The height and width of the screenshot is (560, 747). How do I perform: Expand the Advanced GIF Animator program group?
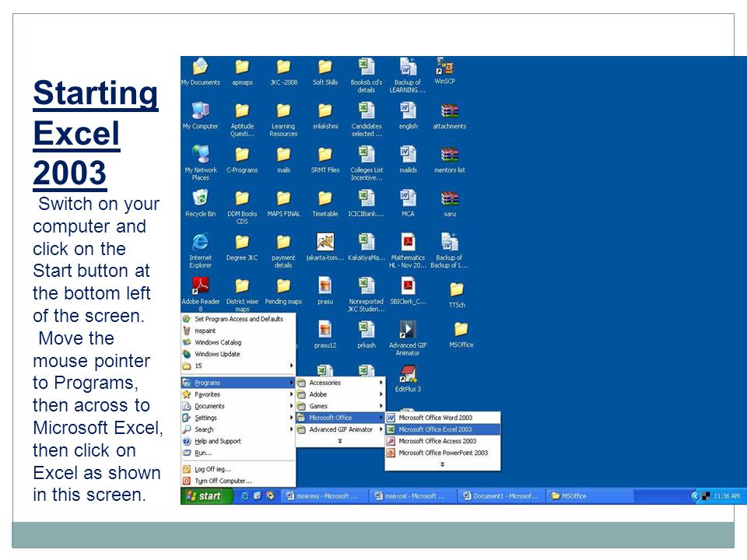click(340, 429)
